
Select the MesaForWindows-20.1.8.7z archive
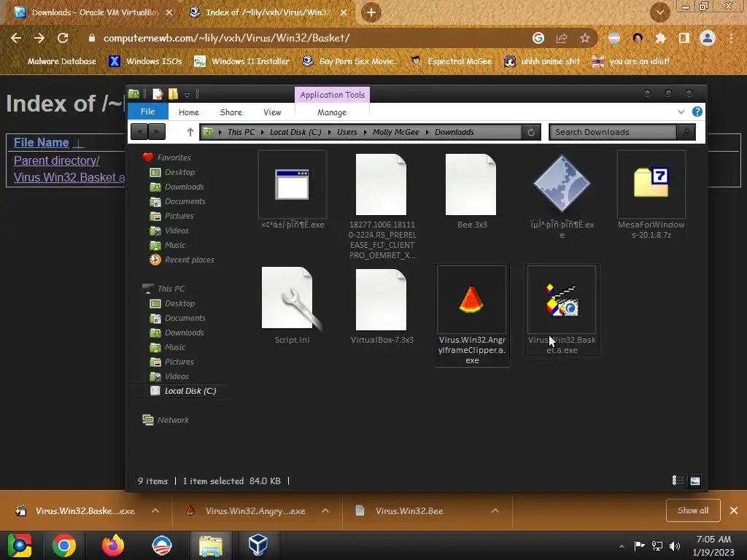(651, 195)
